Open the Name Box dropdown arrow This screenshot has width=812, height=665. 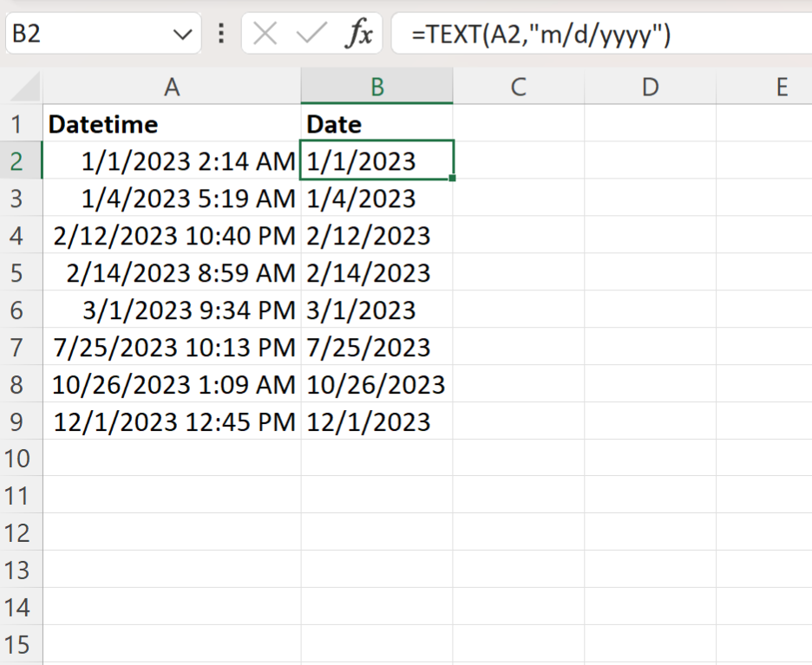click(x=183, y=33)
